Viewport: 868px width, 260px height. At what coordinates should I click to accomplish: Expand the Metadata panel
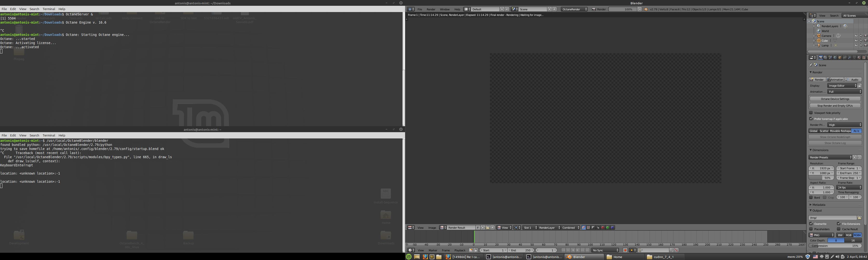pos(819,205)
